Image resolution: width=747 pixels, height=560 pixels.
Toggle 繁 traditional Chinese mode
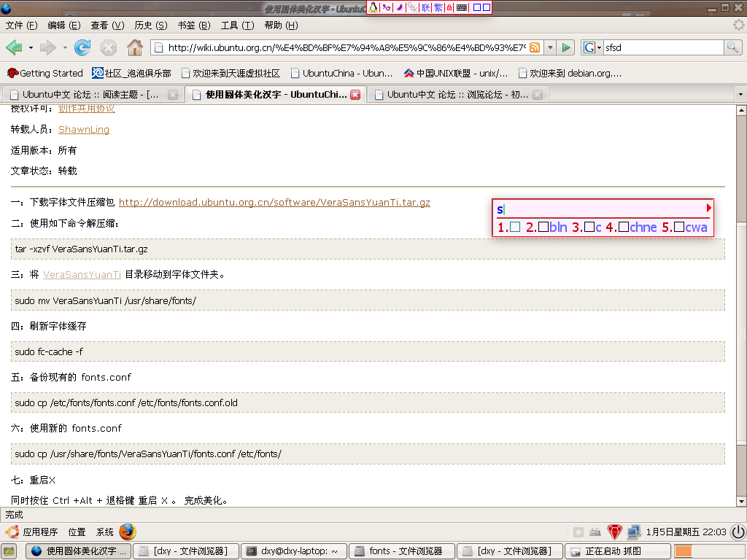tap(438, 7)
